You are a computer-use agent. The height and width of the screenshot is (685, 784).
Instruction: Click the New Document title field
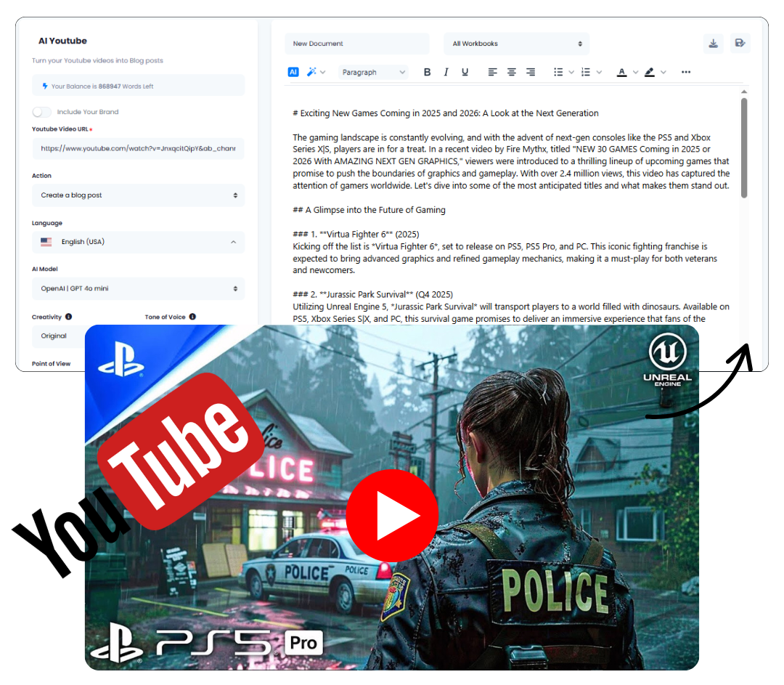357,44
